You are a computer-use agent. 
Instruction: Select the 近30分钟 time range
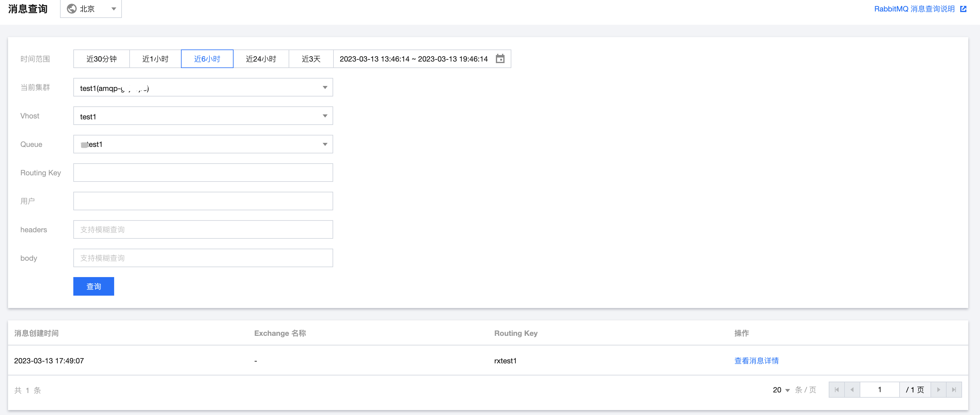point(101,58)
